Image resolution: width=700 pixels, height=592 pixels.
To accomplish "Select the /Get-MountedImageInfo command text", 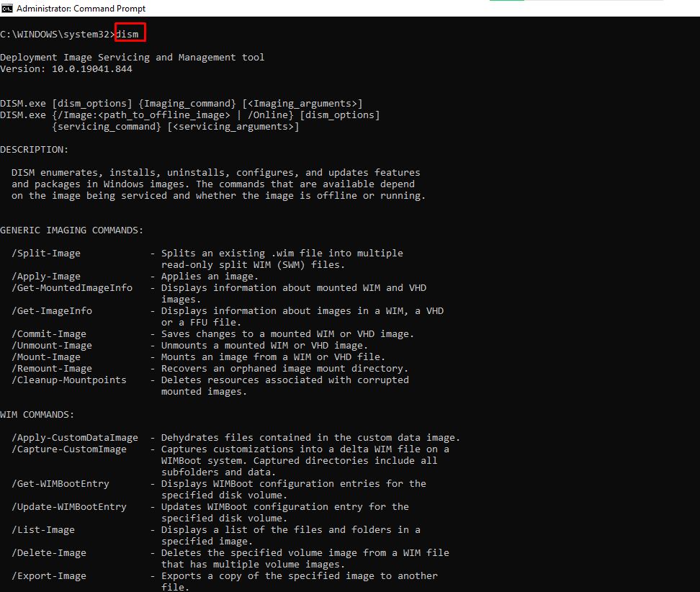I will pos(72,288).
